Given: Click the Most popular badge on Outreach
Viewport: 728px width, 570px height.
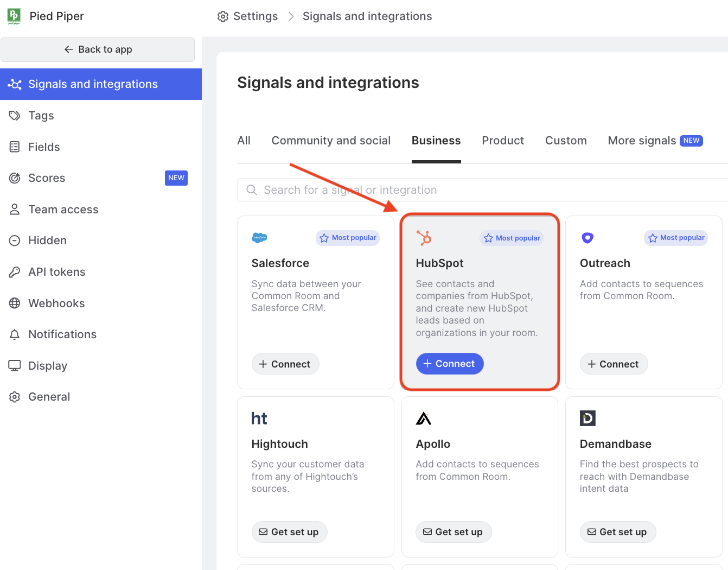Looking at the screenshot, I should point(676,238).
